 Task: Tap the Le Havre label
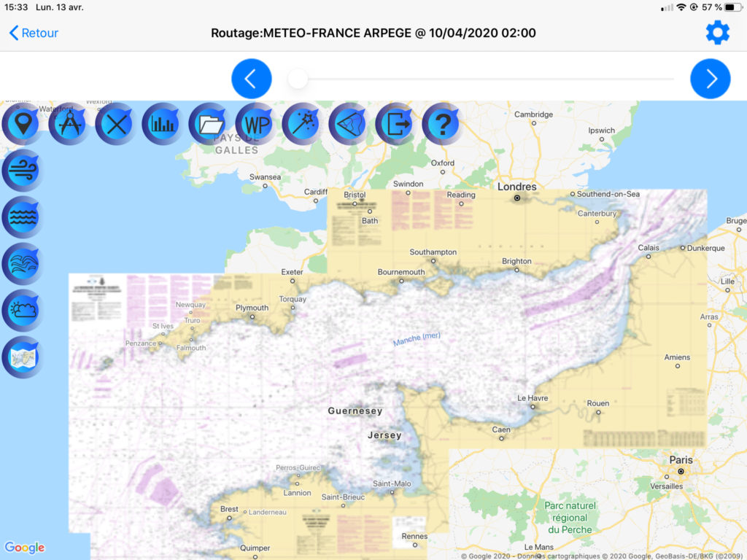pyautogui.click(x=533, y=398)
